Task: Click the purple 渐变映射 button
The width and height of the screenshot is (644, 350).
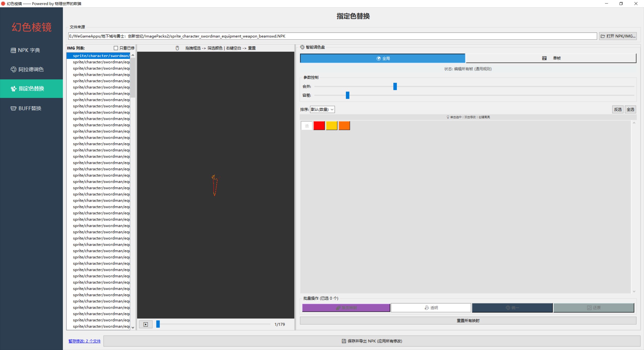Action: (x=346, y=307)
